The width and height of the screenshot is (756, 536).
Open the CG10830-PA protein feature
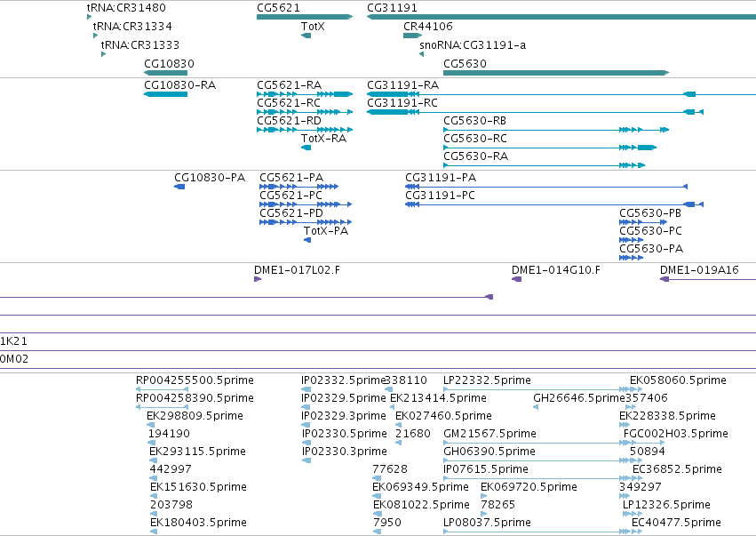pos(179,187)
